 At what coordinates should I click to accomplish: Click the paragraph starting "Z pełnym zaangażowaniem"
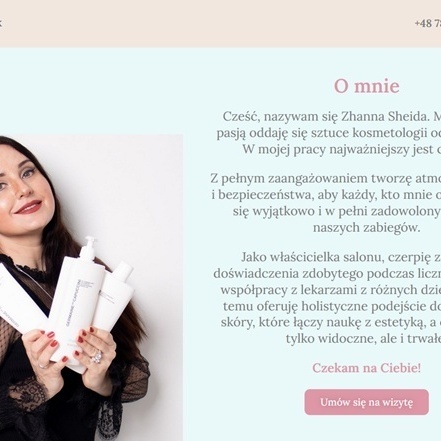[x=326, y=203]
